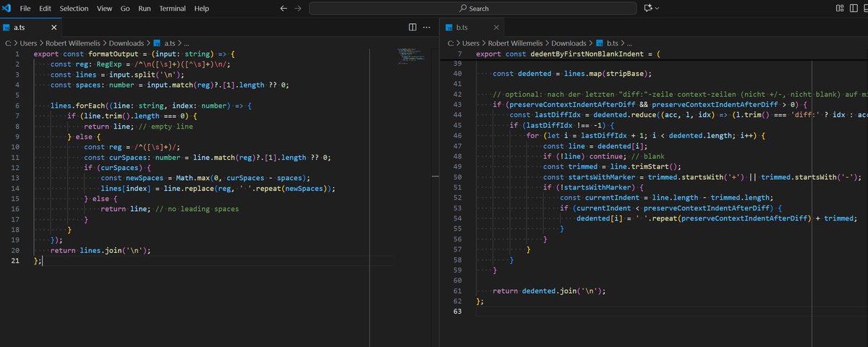Click 'formatOutput' in a.ts line 1
This screenshot has height=347, width=868.
point(114,54)
